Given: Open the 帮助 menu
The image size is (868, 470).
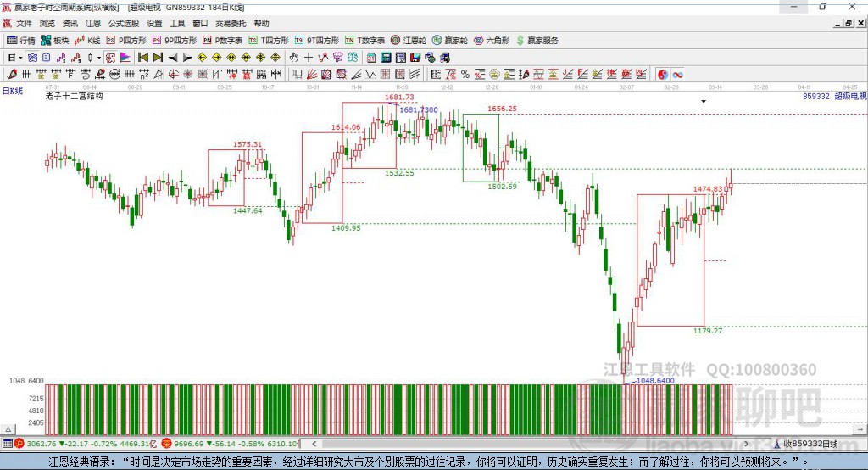Looking at the screenshot, I should tap(261, 23).
